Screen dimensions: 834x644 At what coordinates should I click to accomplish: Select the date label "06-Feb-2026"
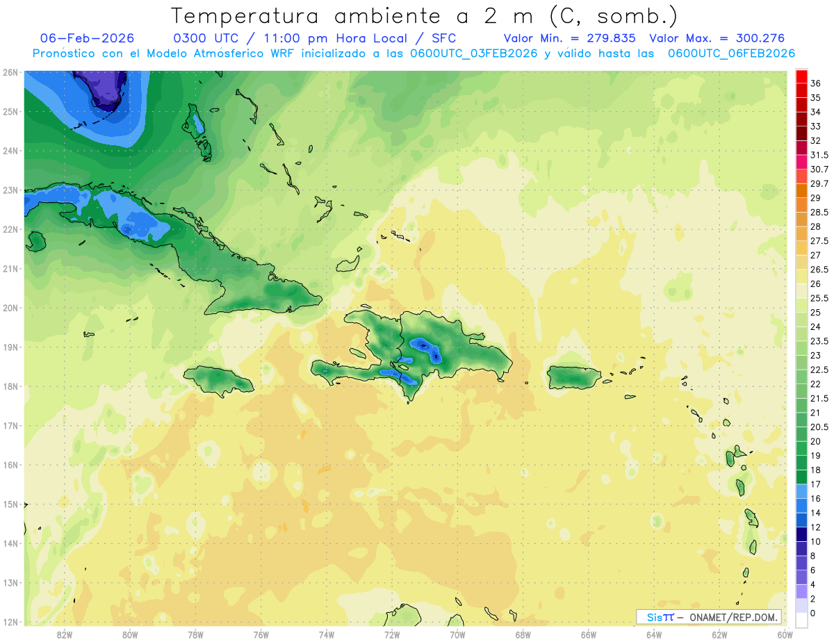click(88, 38)
